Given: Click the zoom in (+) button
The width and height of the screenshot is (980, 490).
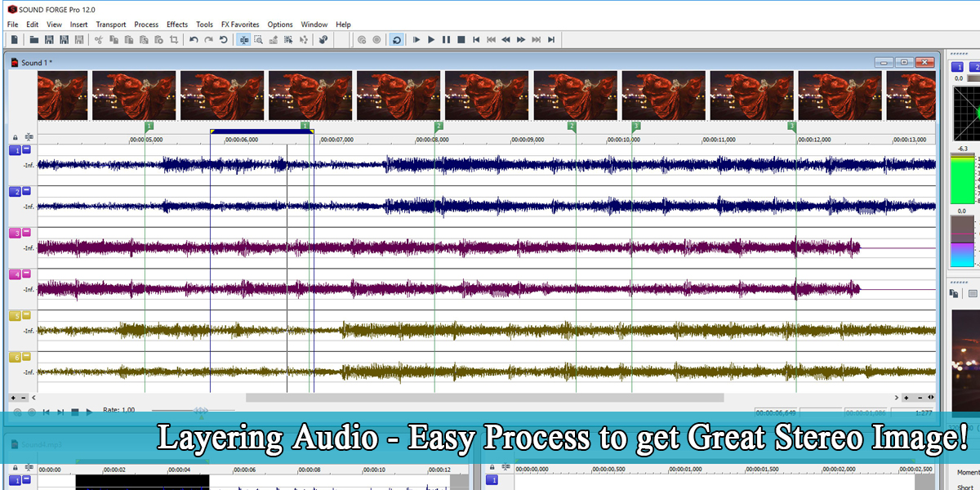Looking at the screenshot, I should tap(13, 398).
